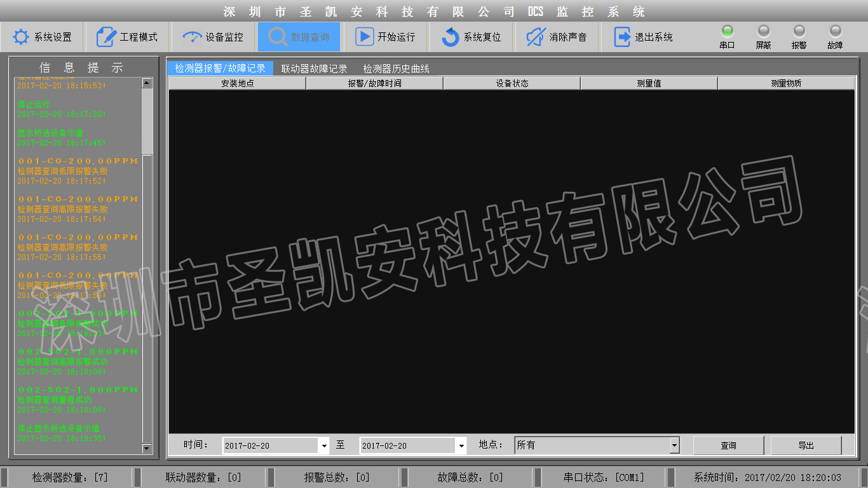The height and width of the screenshot is (488, 868).
Task: Open the end date dropdown after 至
Action: point(461,446)
